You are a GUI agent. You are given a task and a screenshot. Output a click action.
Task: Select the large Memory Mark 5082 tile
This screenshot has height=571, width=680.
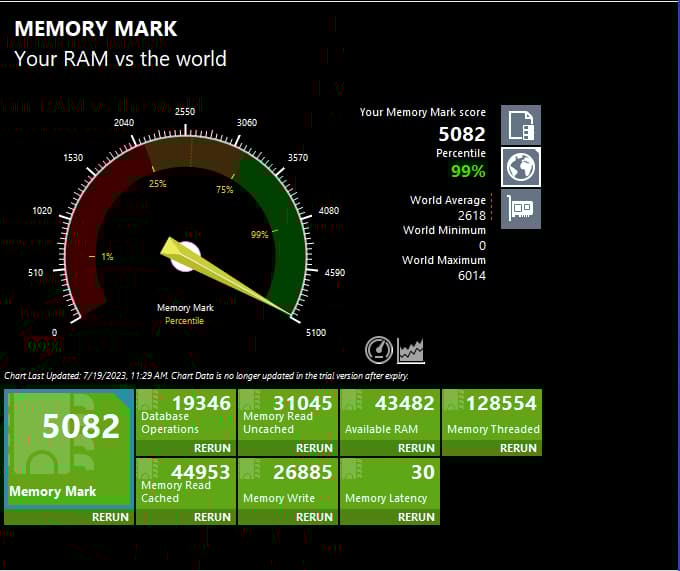pos(69,449)
